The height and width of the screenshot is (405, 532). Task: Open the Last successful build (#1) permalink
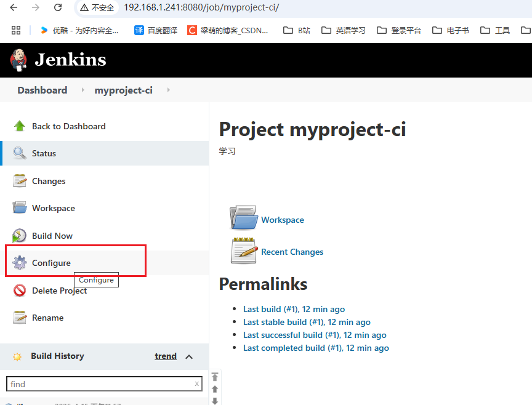pos(315,335)
